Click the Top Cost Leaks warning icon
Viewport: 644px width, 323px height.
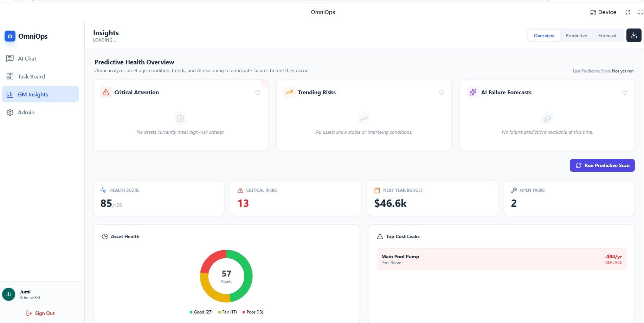pos(380,236)
